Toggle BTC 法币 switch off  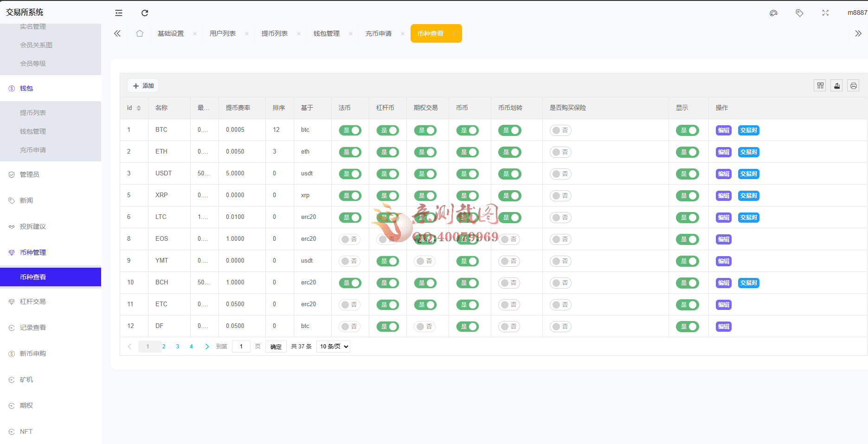(x=350, y=130)
